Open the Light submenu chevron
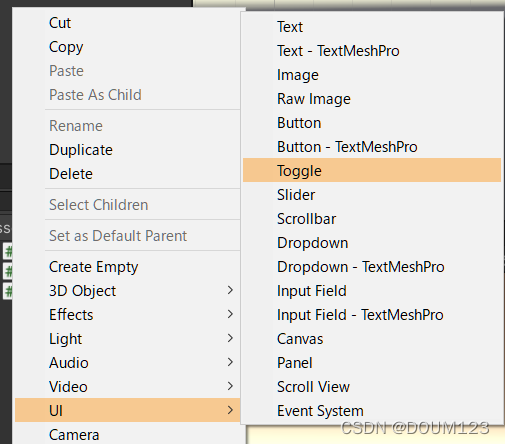The image size is (505, 444). point(230,338)
